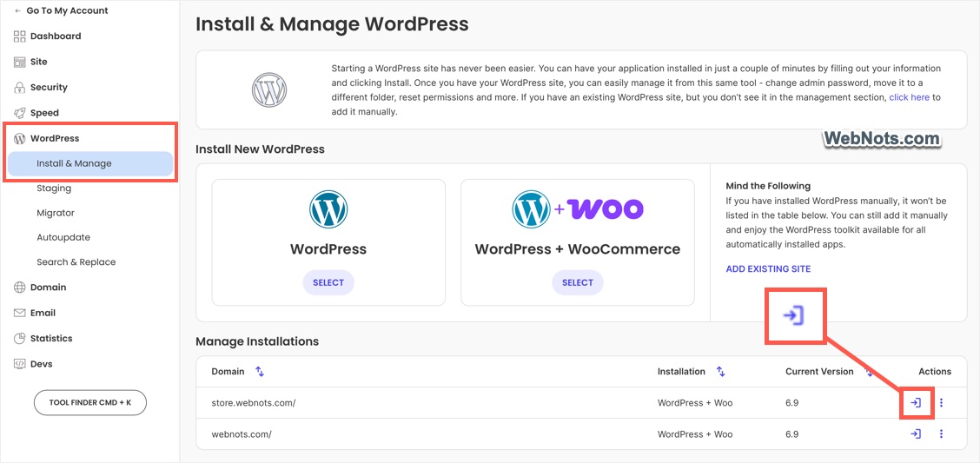Viewport: 980px width, 463px height.
Task: Open the Security menu section
Action: tap(49, 88)
